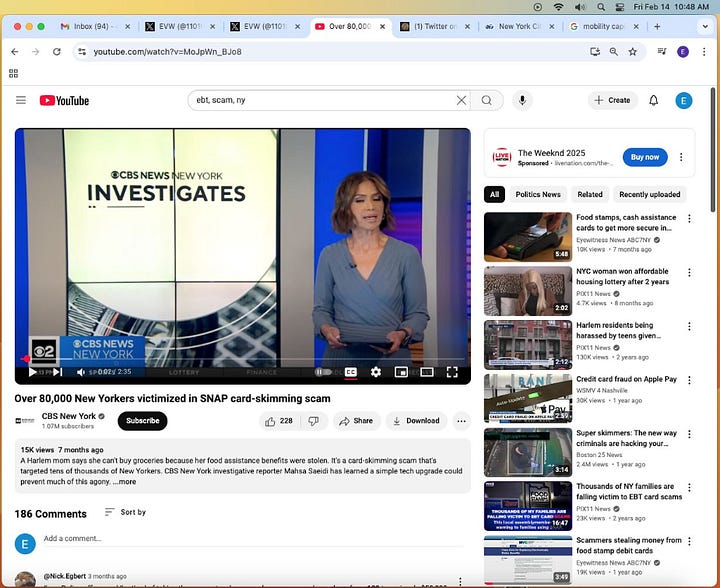Image resolution: width=720 pixels, height=588 pixels.
Task: Toggle the autoplay switch in player
Action: point(323,372)
